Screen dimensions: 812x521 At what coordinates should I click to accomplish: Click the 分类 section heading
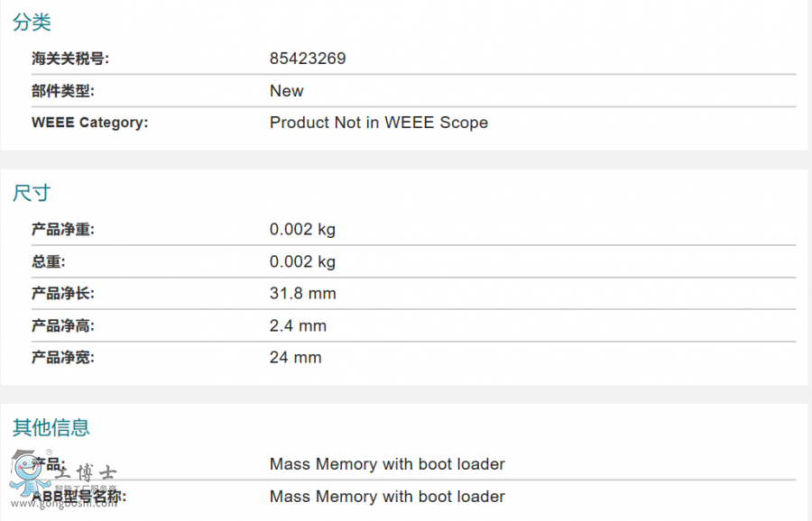point(32,23)
